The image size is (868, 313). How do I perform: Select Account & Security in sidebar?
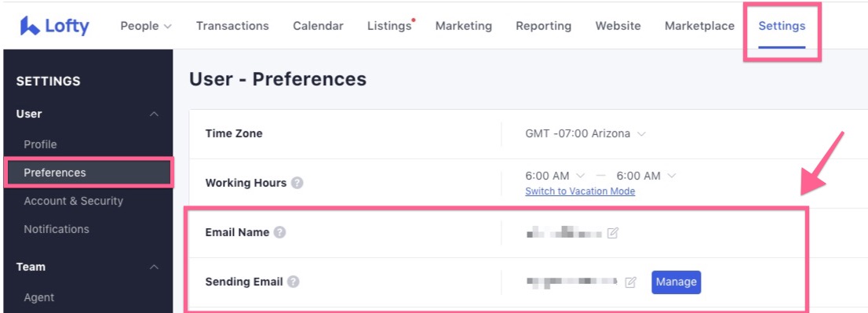[74, 202]
